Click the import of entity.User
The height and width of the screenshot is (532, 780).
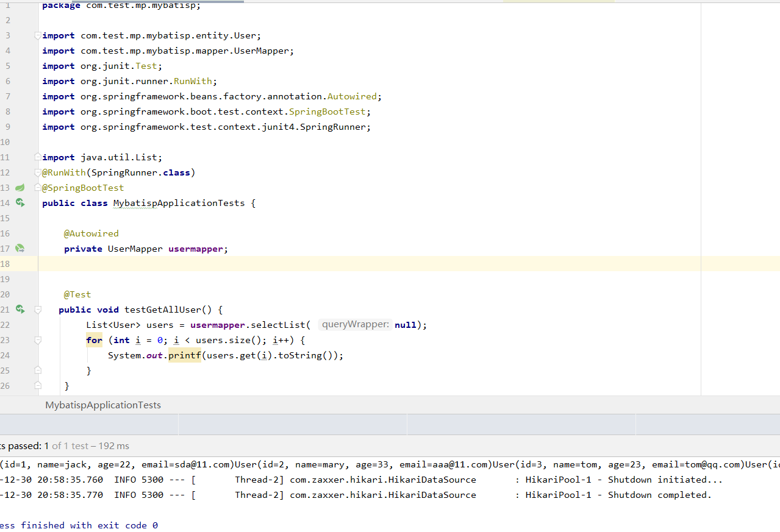click(152, 35)
